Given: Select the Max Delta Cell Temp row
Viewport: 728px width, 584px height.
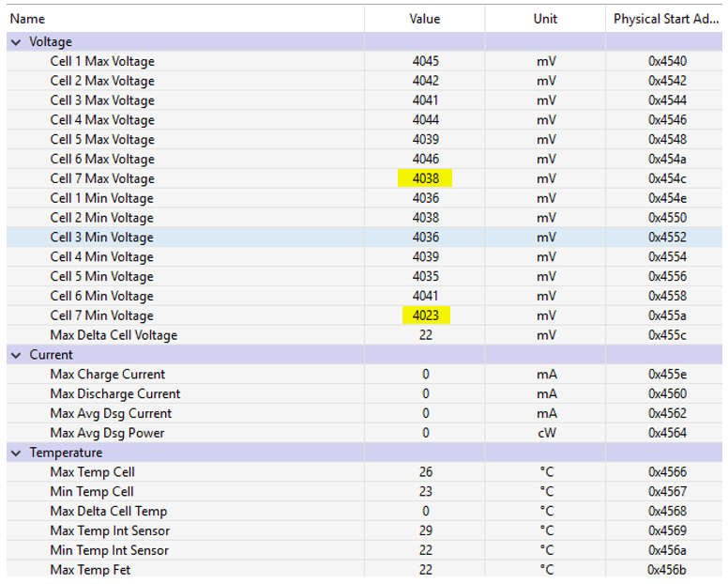Looking at the screenshot, I should coord(364,511).
